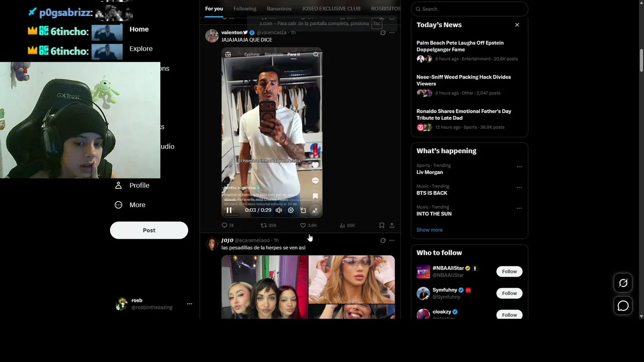Open the group photo in acaramelaoo's post
This screenshot has height=362, width=644.
[x=265, y=287]
